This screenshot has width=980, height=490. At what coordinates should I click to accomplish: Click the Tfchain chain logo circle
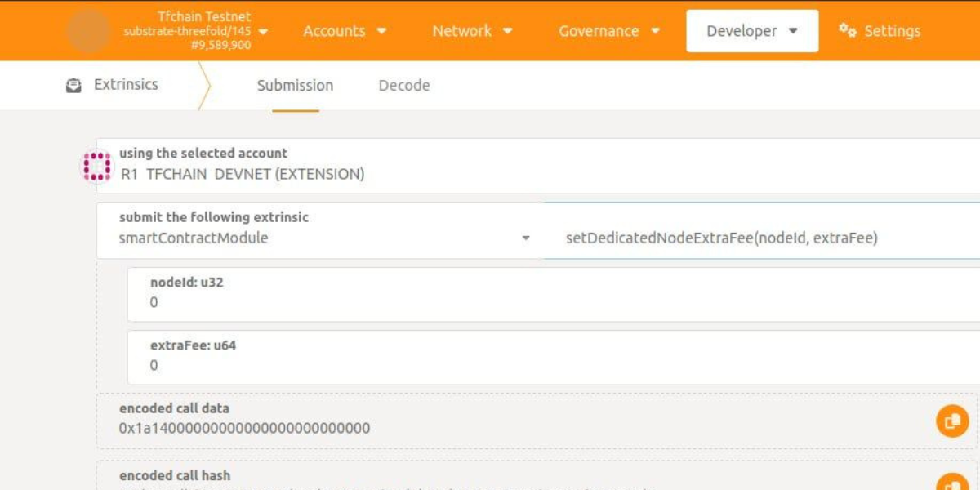[88, 31]
